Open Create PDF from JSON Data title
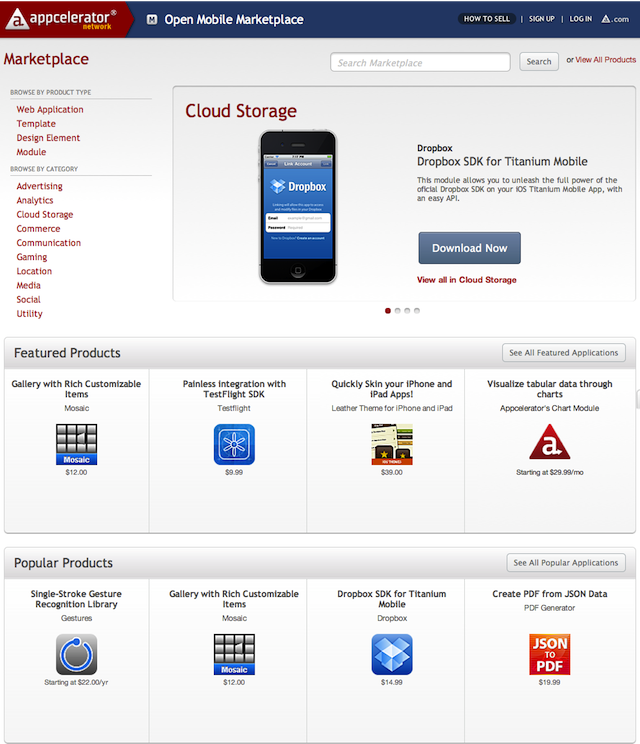Viewport: 640px width, 744px height. click(x=549, y=594)
